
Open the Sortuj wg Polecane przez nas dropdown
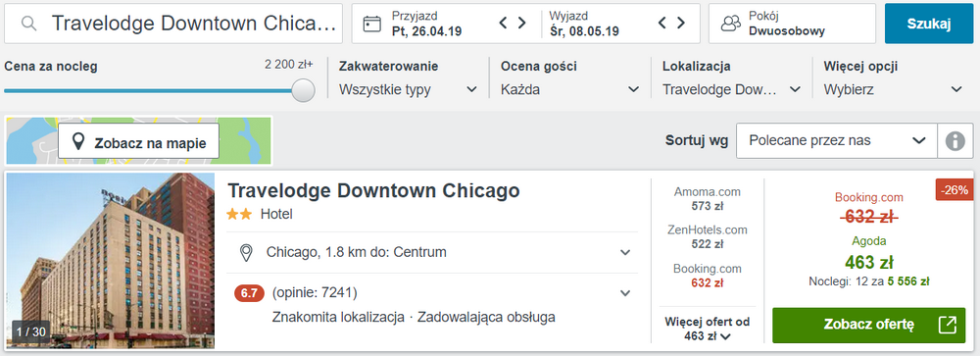coord(837,141)
